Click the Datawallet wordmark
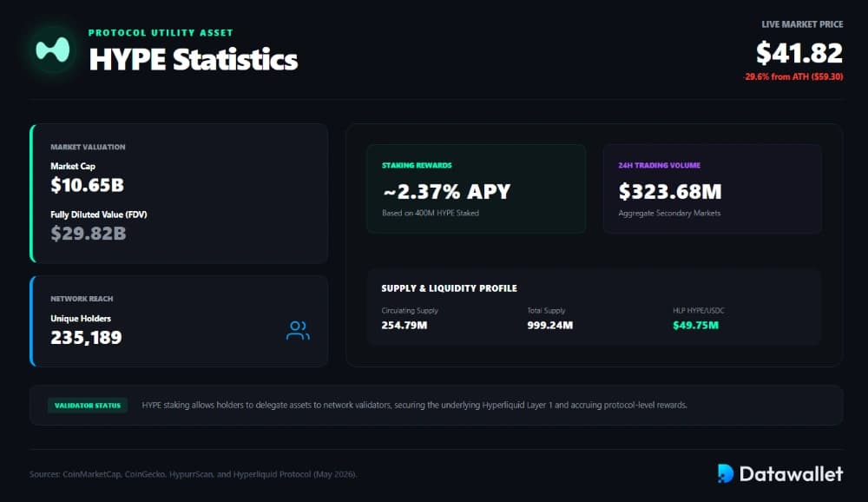 pyautogui.click(x=791, y=473)
